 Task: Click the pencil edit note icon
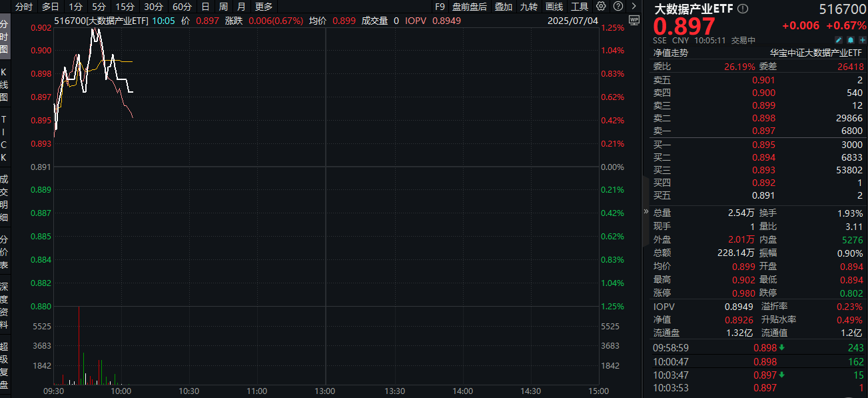pyautogui.click(x=839, y=40)
